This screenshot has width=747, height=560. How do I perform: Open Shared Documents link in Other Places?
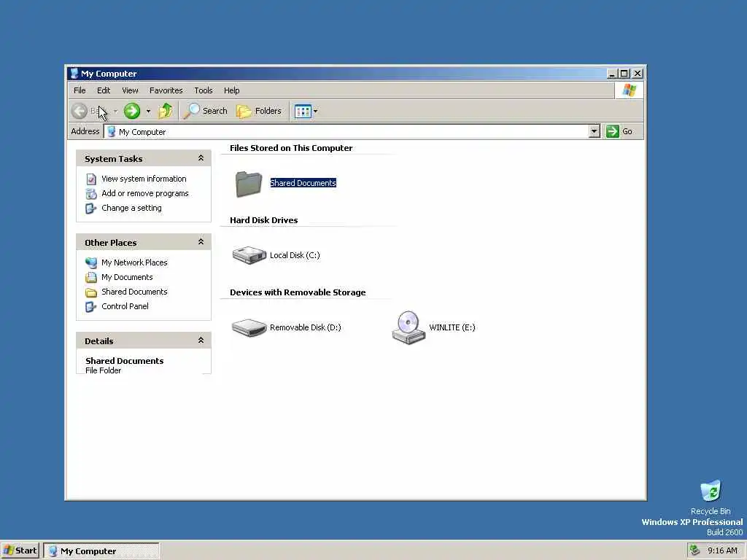pos(134,292)
